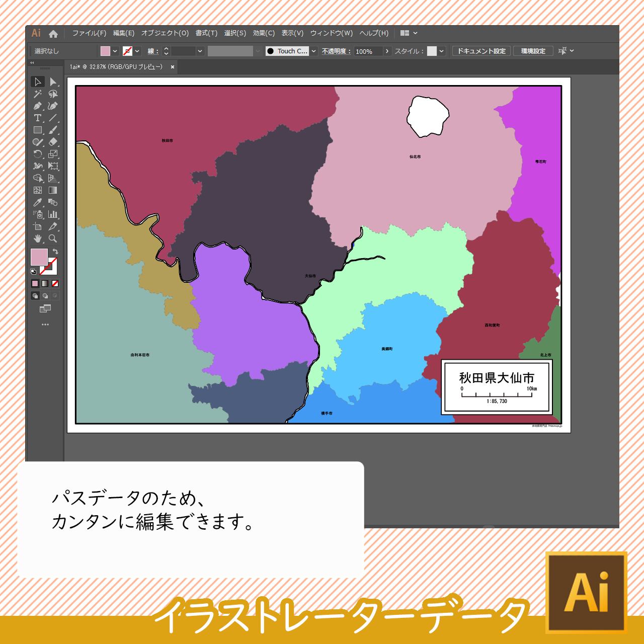Select the Eraser tool
This screenshot has width=644, height=644.
[x=53, y=142]
